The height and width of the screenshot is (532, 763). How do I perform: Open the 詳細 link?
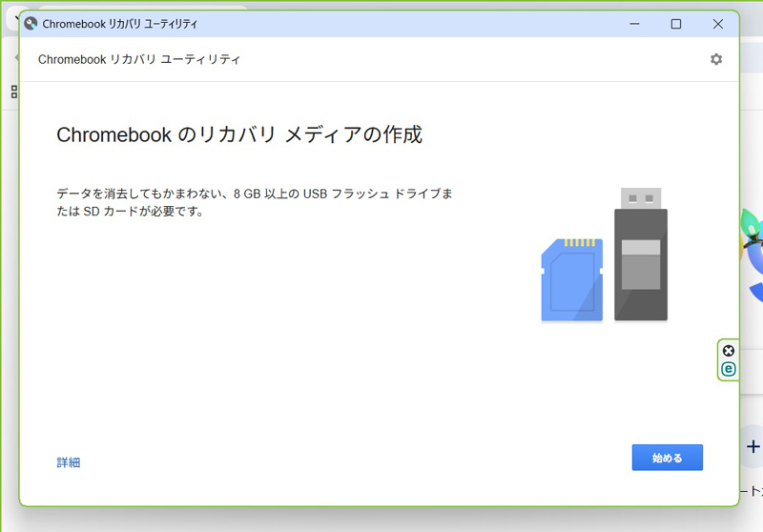point(69,462)
